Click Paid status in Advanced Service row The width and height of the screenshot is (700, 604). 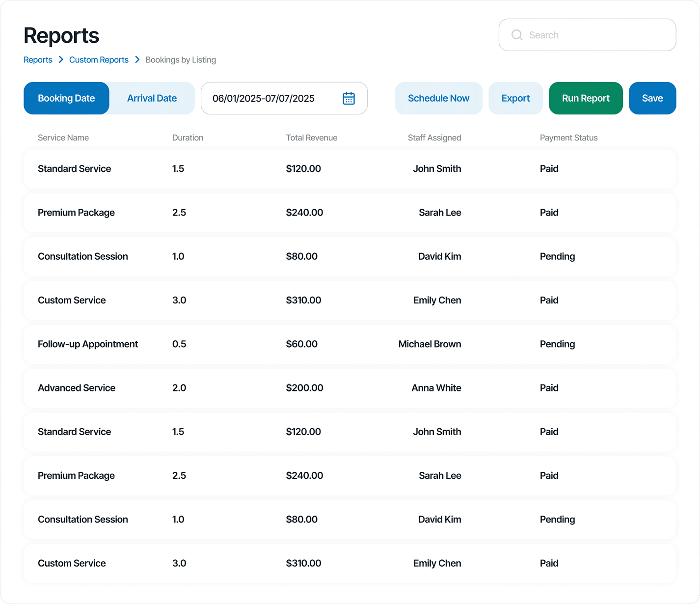(549, 388)
